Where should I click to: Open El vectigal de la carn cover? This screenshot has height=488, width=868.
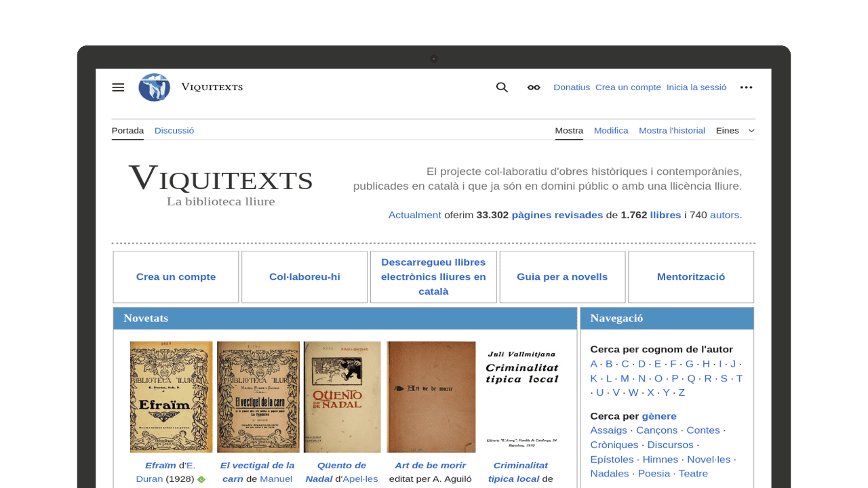click(x=258, y=396)
